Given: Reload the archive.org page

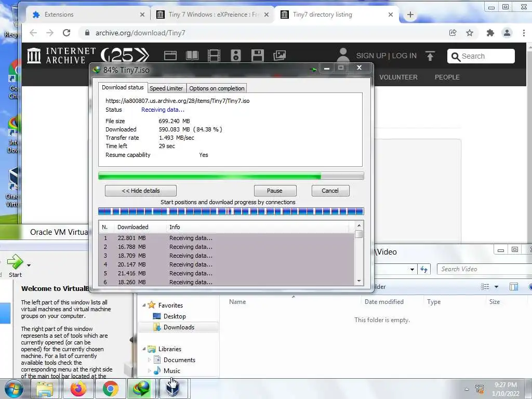Looking at the screenshot, I should pos(66,33).
